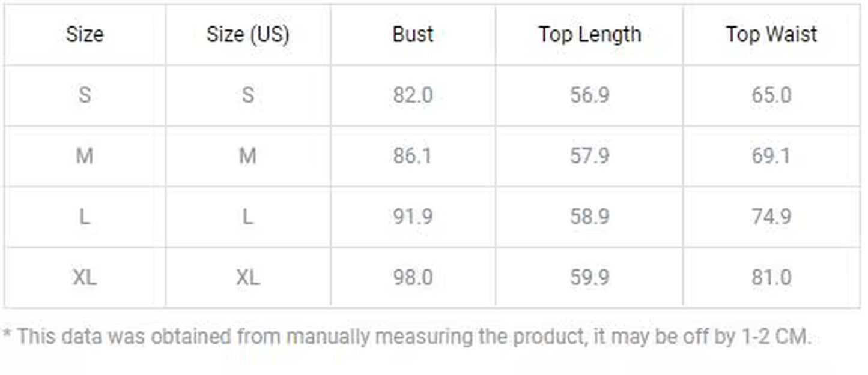Select top length value 58.9
The width and height of the screenshot is (868, 375).
click(x=589, y=217)
